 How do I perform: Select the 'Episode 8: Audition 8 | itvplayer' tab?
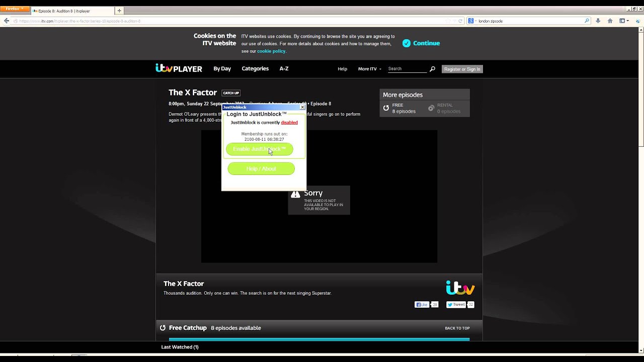click(x=72, y=11)
